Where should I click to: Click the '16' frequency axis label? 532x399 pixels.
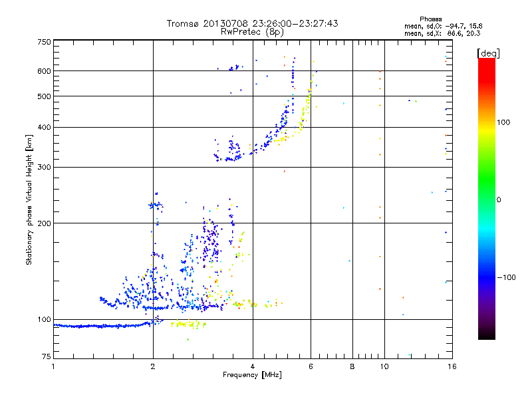pos(452,366)
